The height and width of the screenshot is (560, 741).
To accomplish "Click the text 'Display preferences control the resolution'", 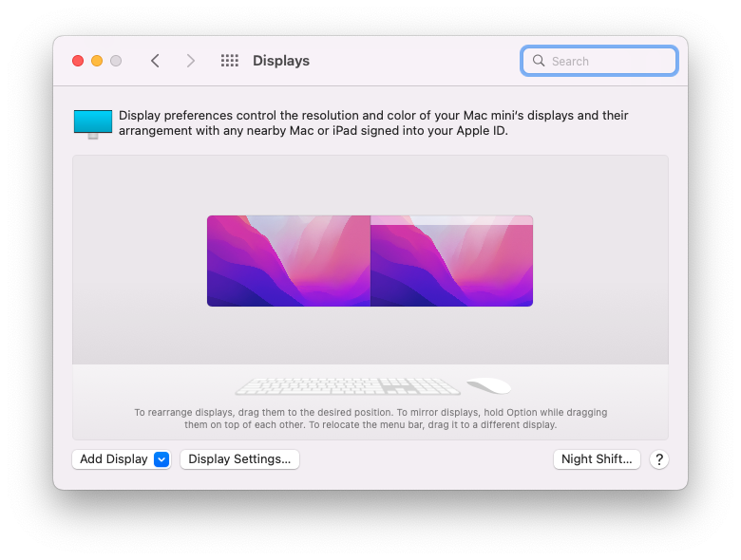I will tap(239, 115).
